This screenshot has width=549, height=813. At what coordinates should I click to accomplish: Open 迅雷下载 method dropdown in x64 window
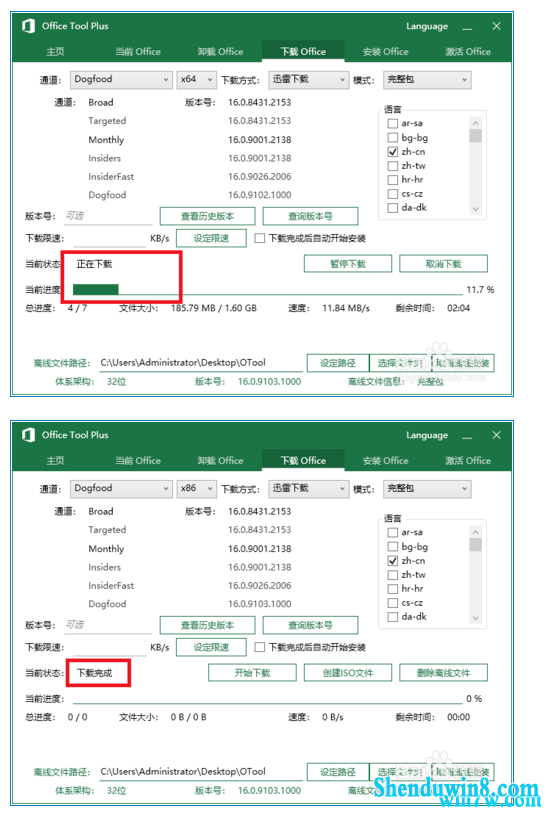coord(308,79)
